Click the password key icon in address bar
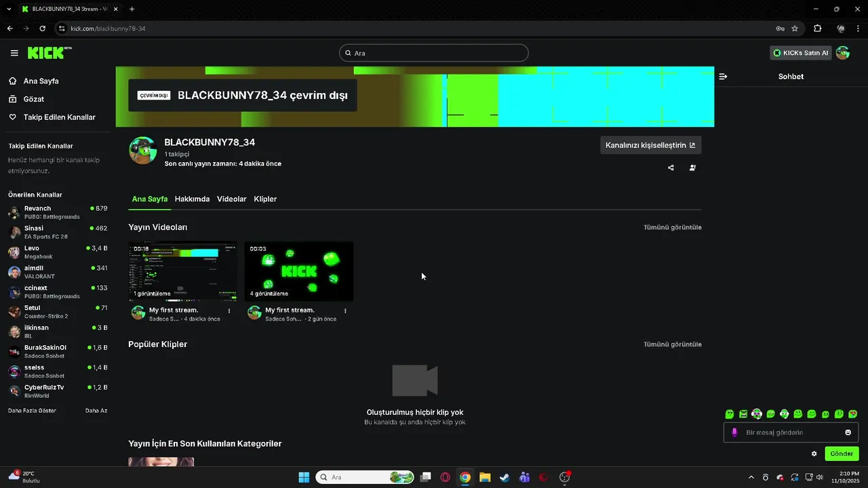 [780, 28]
